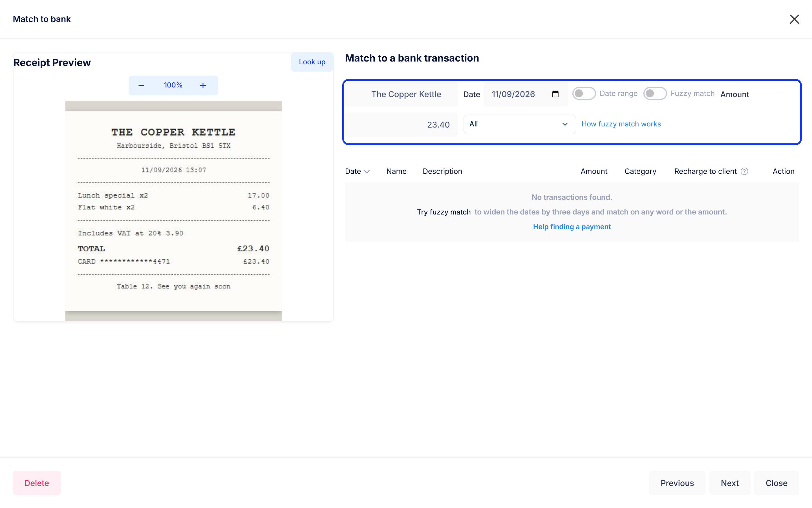812x508 pixels.
Task: Go to Previous receipt
Action: coord(677,483)
